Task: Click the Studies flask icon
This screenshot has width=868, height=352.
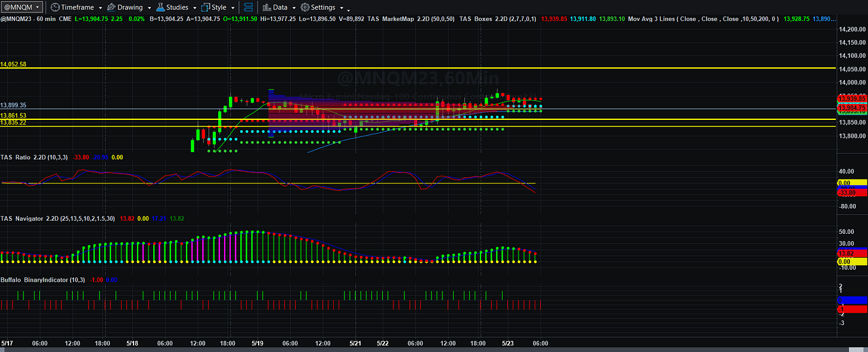Action: coord(160,8)
